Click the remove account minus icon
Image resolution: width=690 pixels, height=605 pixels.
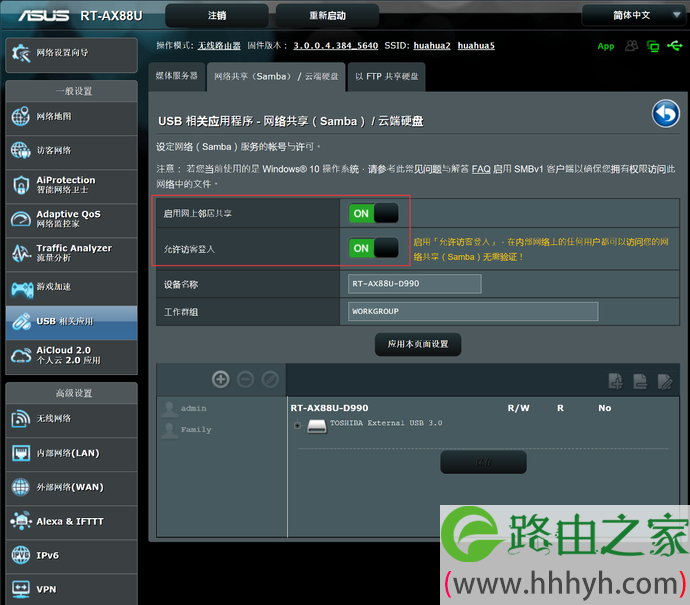(x=246, y=379)
